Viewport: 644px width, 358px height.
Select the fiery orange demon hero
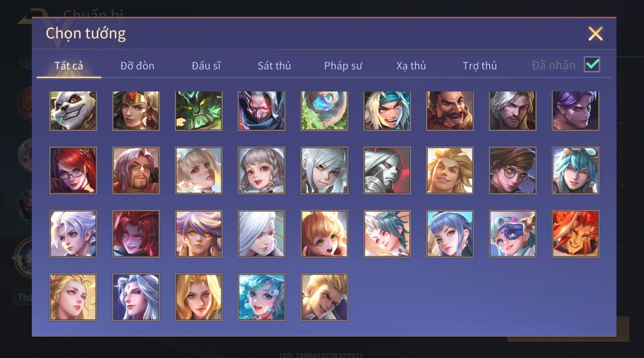576,234
